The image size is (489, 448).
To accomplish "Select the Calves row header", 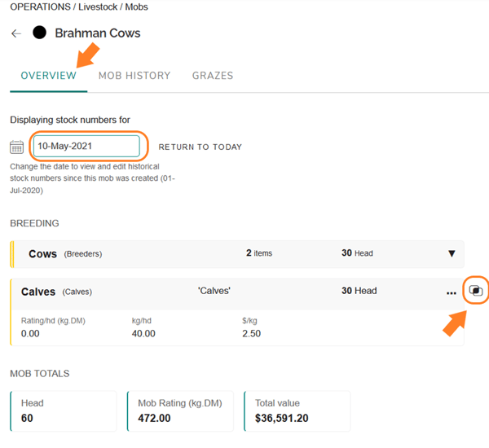I will click(57, 292).
